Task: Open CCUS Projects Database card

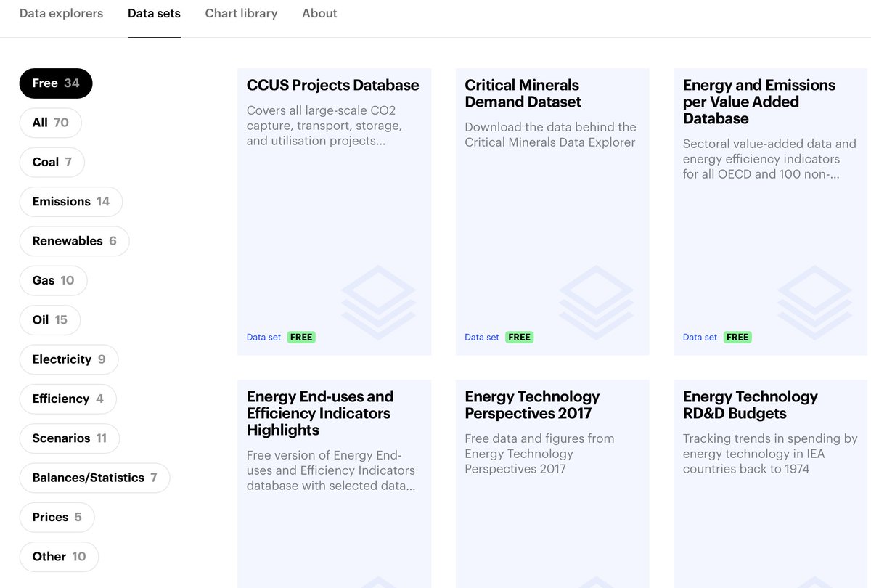Action: 334,212
